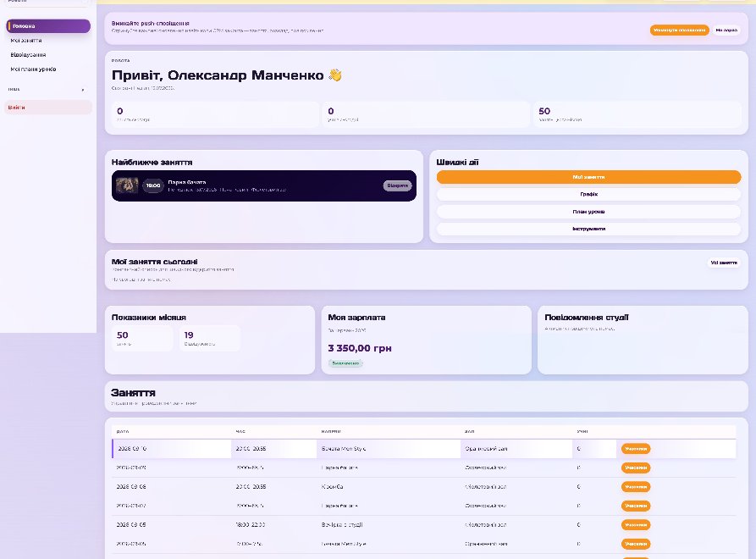Open participants for the highlighted Бачата Men Style row
The width and height of the screenshot is (756, 559).
tap(636, 449)
